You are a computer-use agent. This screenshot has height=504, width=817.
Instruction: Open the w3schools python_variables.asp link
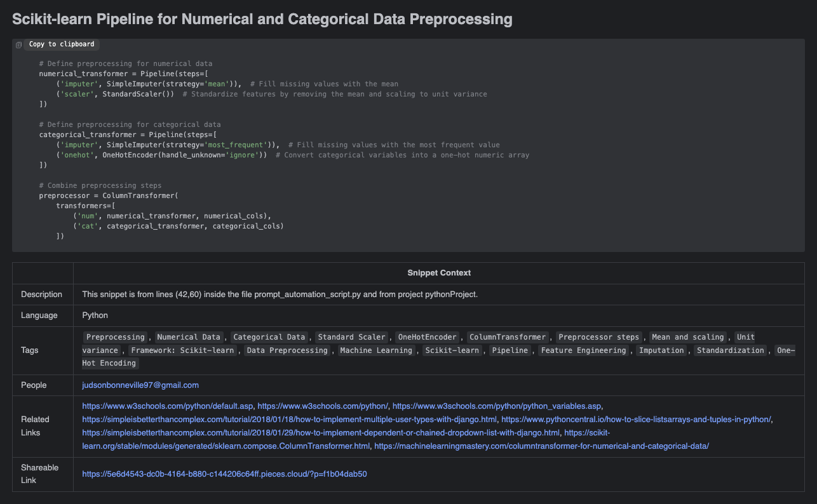click(x=497, y=406)
